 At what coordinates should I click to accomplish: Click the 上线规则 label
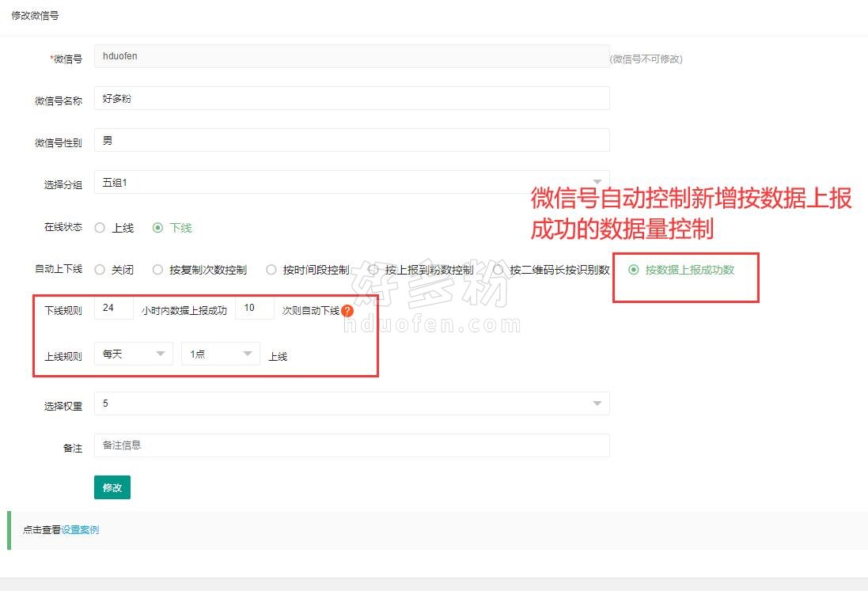coord(63,357)
